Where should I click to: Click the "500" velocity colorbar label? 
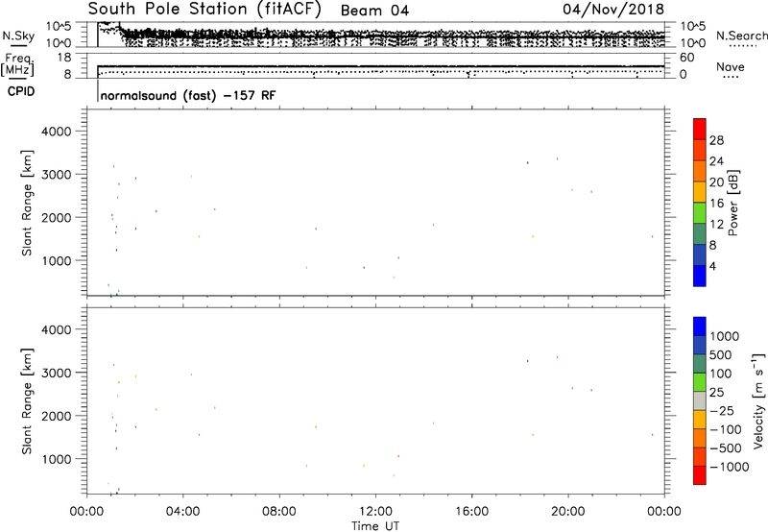coord(721,355)
